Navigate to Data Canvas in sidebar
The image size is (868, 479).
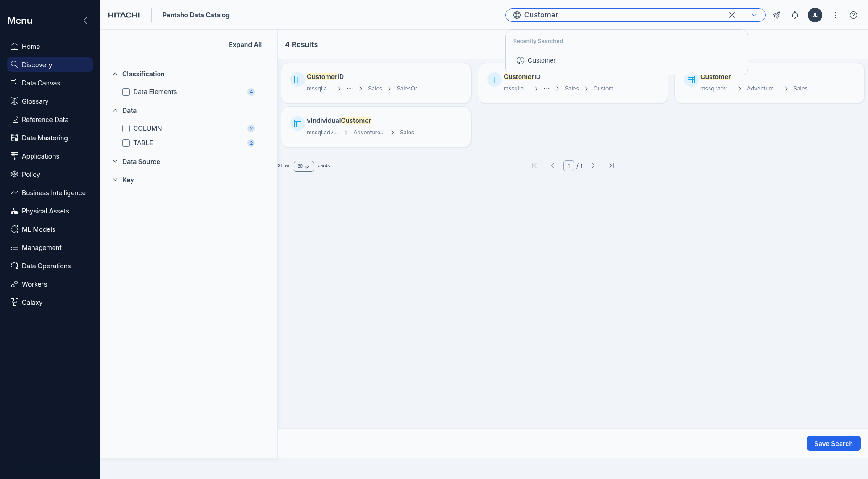[x=41, y=83]
